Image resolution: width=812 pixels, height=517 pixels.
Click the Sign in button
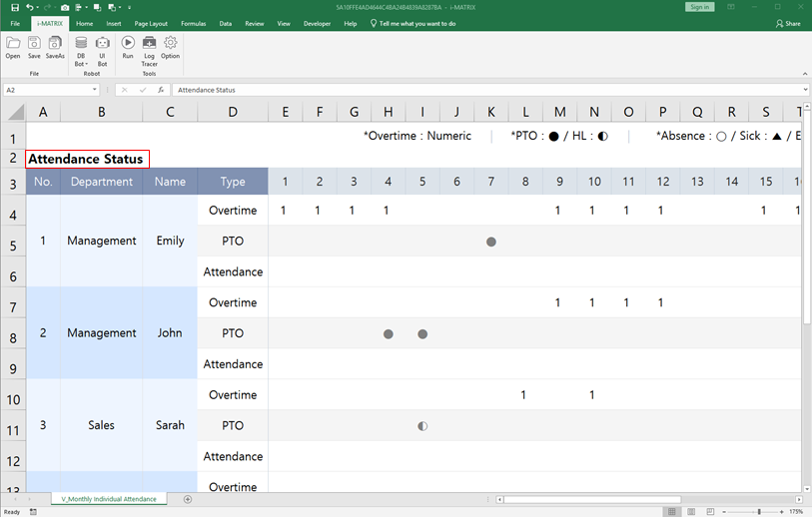click(x=699, y=7)
